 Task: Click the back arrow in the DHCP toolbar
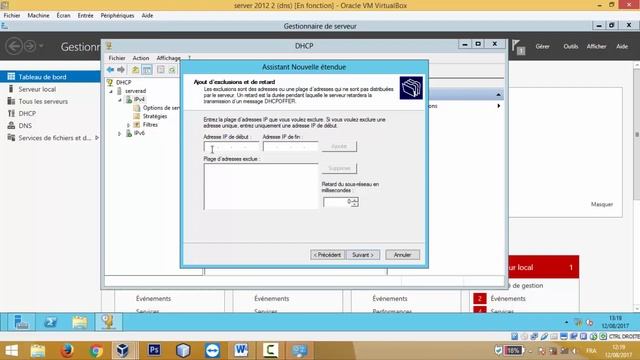click(110, 70)
